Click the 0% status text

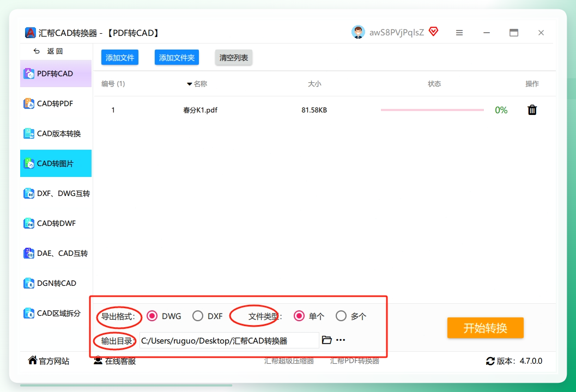tap(501, 110)
